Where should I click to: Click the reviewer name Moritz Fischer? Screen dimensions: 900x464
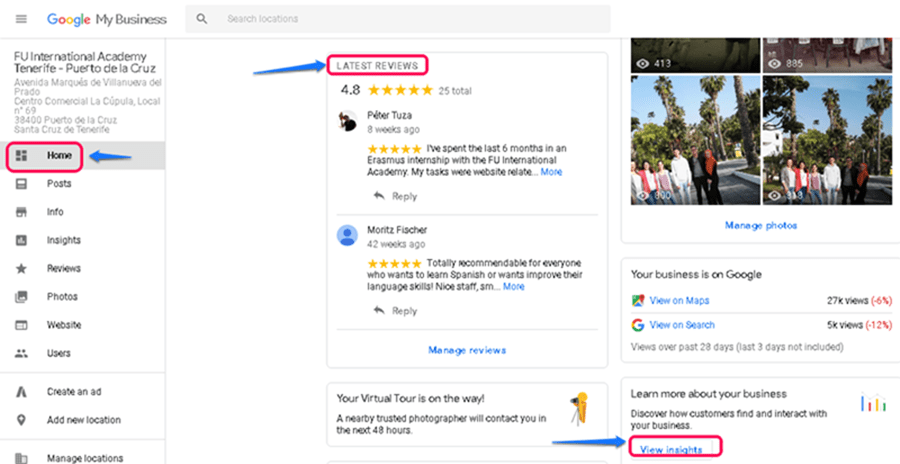(397, 230)
